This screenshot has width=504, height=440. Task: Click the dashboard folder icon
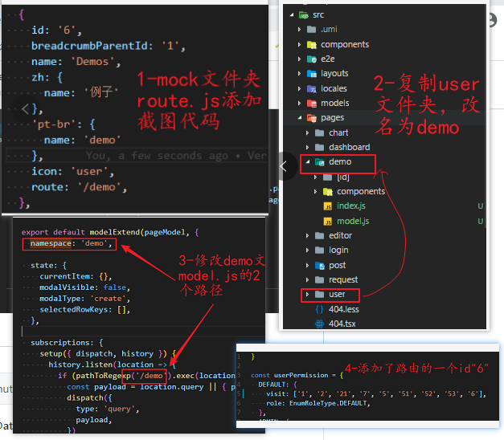319,147
